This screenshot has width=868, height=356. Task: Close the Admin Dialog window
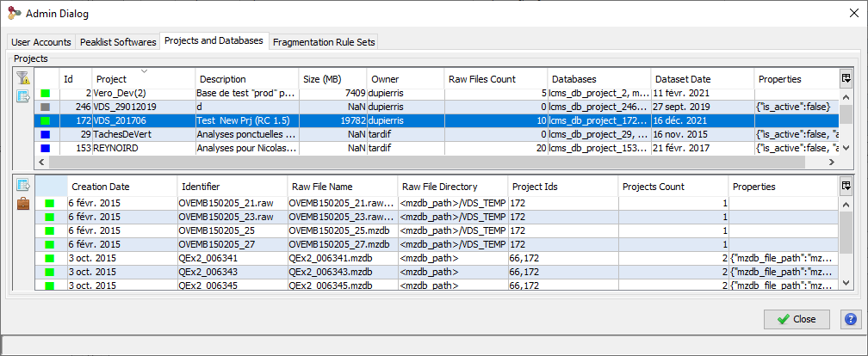(x=854, y=14)
